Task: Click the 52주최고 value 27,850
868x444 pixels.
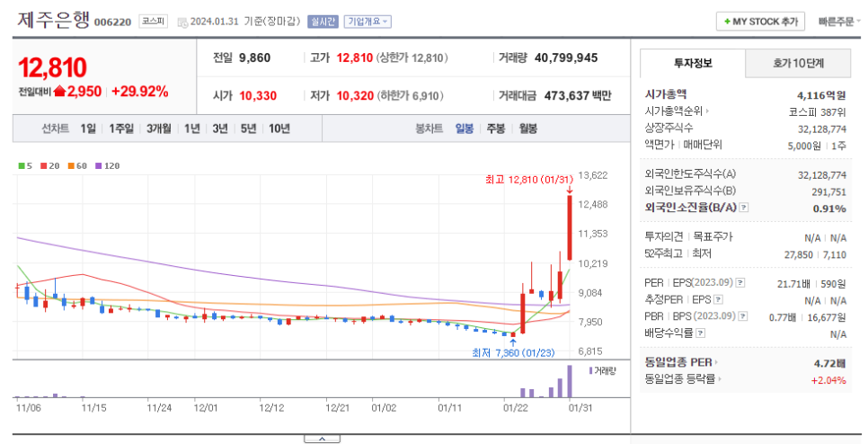Action: coord(799,254)
